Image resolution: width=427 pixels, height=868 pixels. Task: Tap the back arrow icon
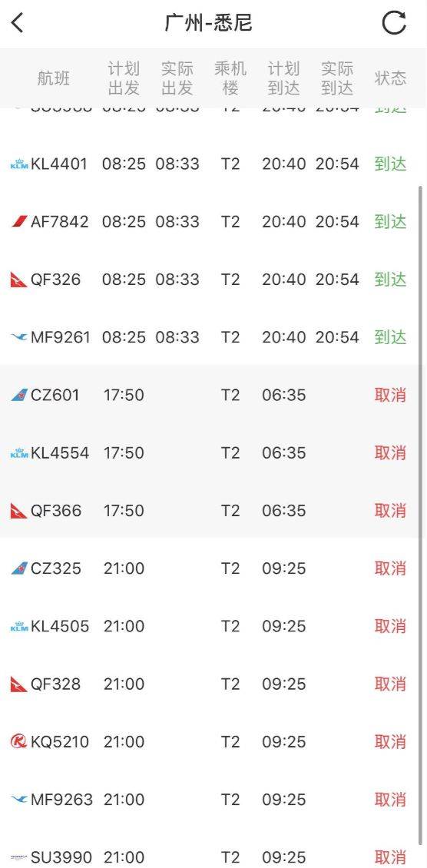point(18,23)
